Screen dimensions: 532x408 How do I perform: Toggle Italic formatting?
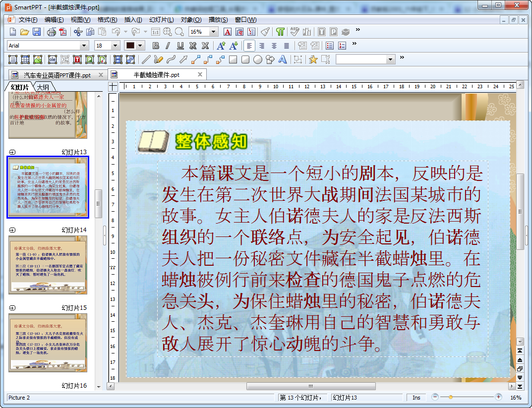coord(168,46)
